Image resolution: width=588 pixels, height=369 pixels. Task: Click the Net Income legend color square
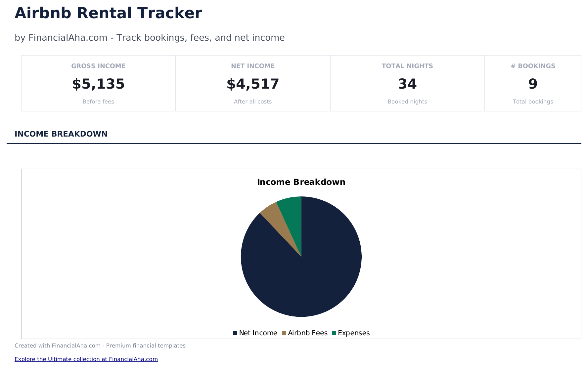click(235, 333)
